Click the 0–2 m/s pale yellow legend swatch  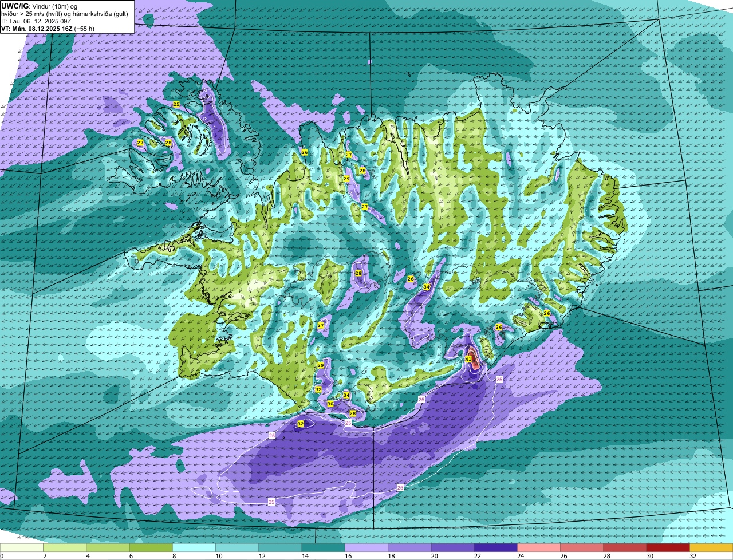(22, 548)
